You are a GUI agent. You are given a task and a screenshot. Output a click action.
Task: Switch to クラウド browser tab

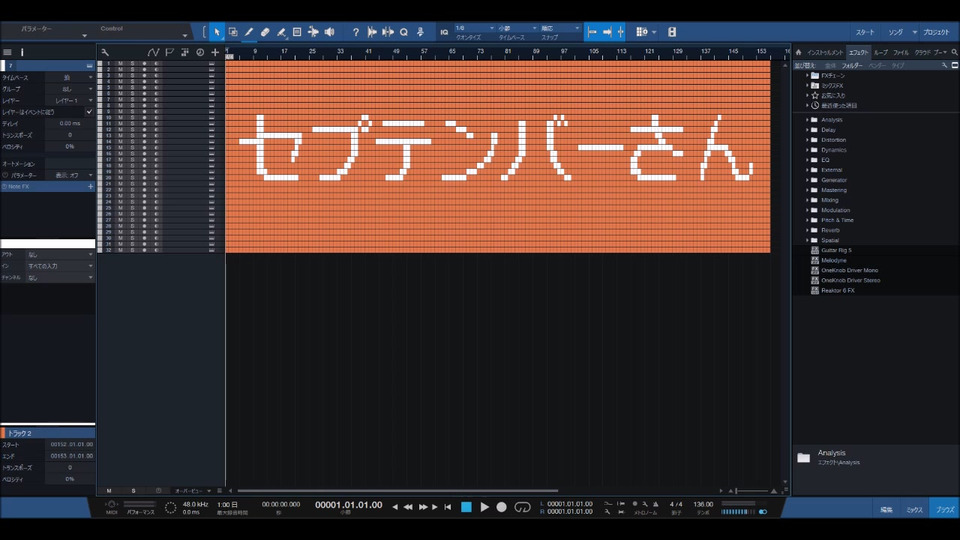tap(922, 53)
